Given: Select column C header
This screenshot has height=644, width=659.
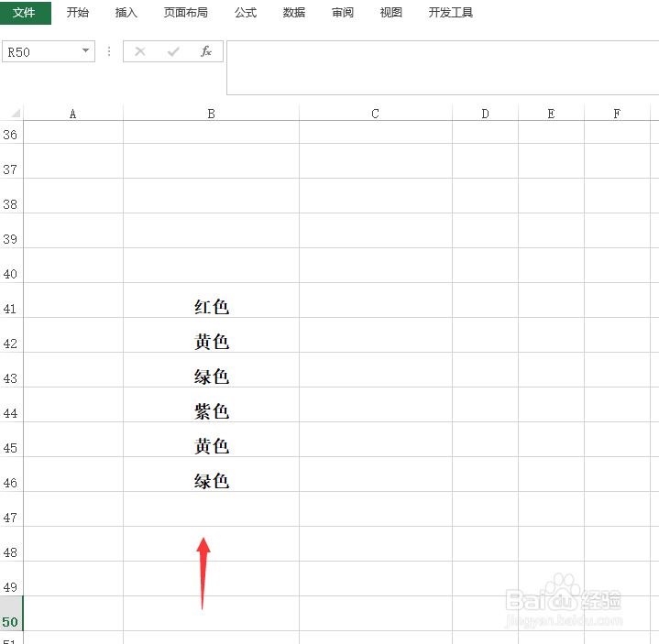Looking at the screenshot, I should pos(376,114).
